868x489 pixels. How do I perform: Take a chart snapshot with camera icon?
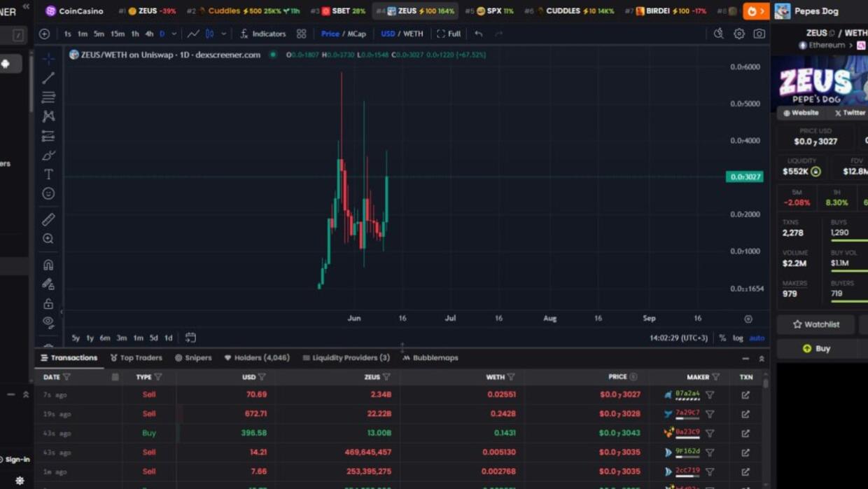point(759,34)
